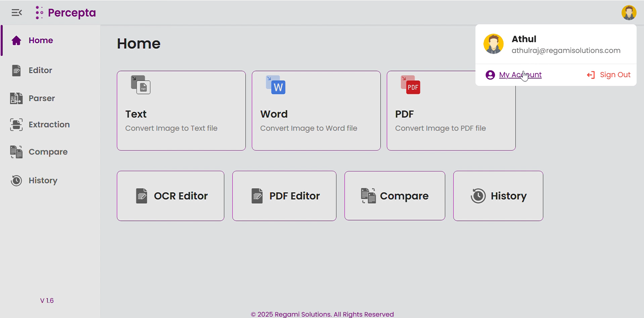Collapse the sidebar using the toggle button
Viewport: 644px width, 318px height.
coord(16,12)
